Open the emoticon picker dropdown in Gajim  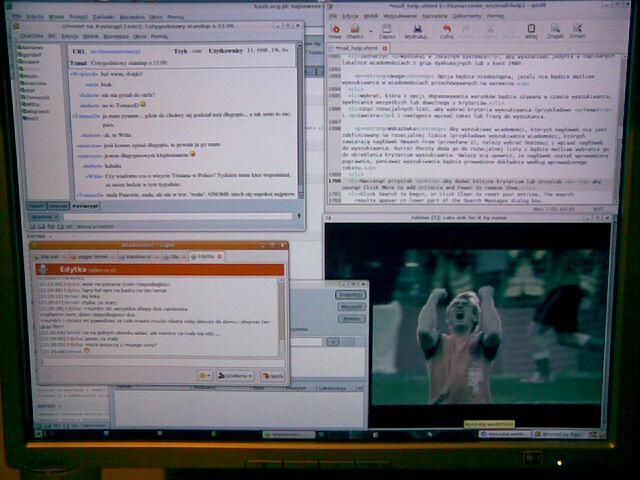[204, 376]
